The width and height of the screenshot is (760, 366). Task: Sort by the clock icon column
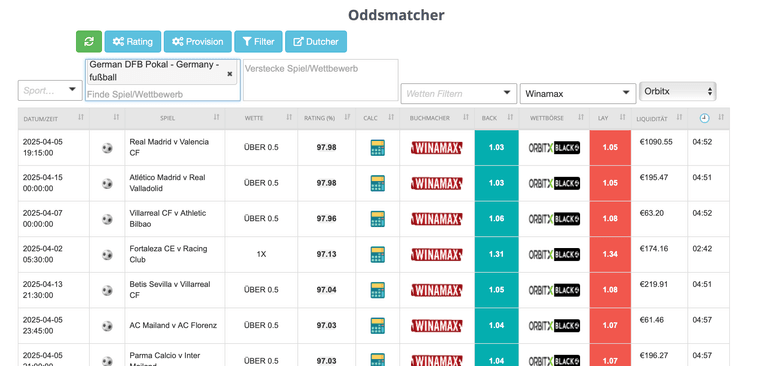[708, 118]
